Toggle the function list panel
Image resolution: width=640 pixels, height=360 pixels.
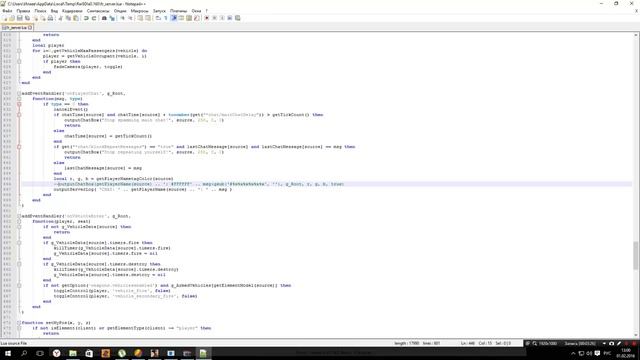(x=197, y=18)
